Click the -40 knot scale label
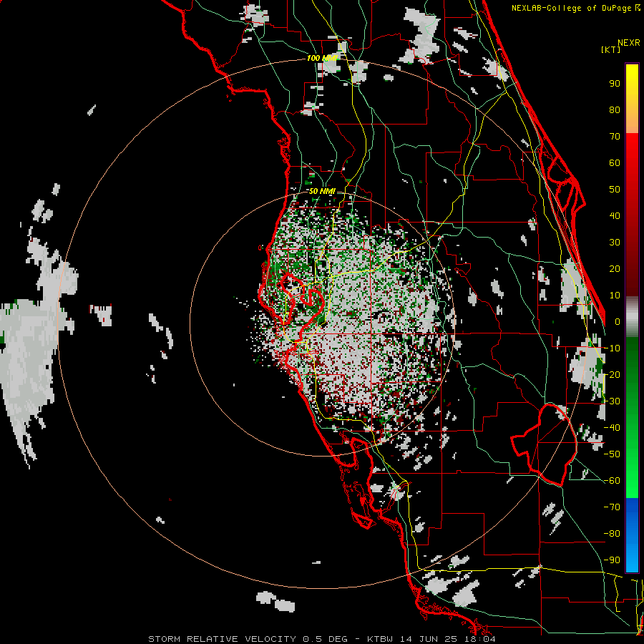This screenshot has width=644, height=644. pos(612,428)
